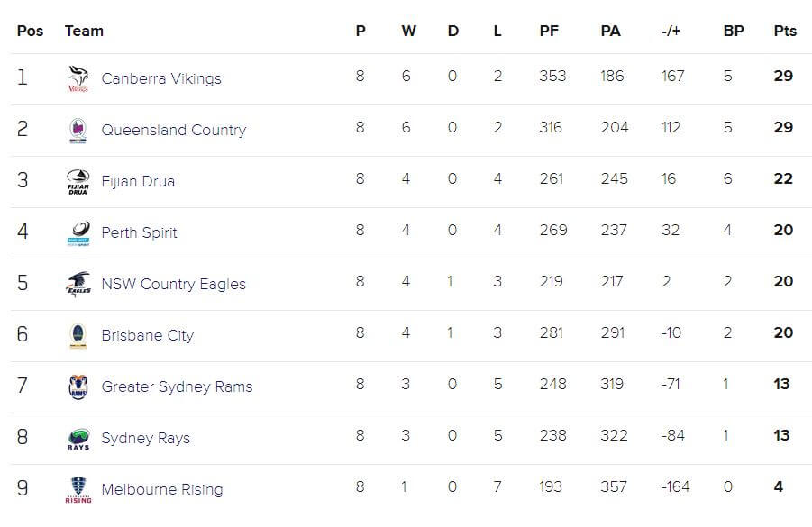The height and width of the screenshot is (527, 812).
Task: Open the Sydney Rays team name
Action: pyautogui.click(x=145, y=439)
